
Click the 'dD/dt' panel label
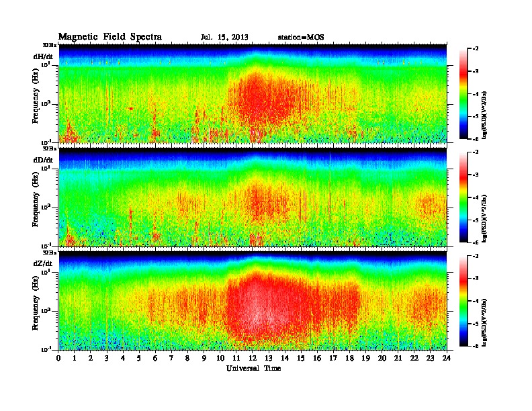(x=43, y=160)
